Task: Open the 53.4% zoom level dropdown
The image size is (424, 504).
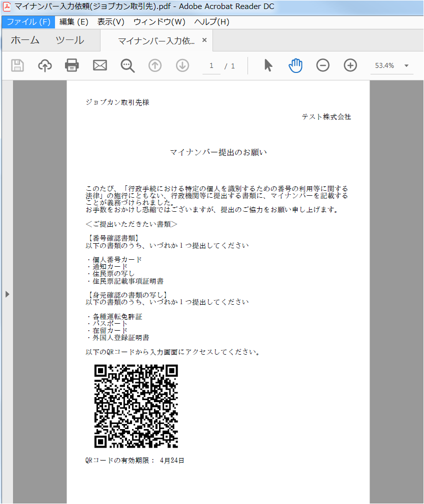Action: coord(406,66)
